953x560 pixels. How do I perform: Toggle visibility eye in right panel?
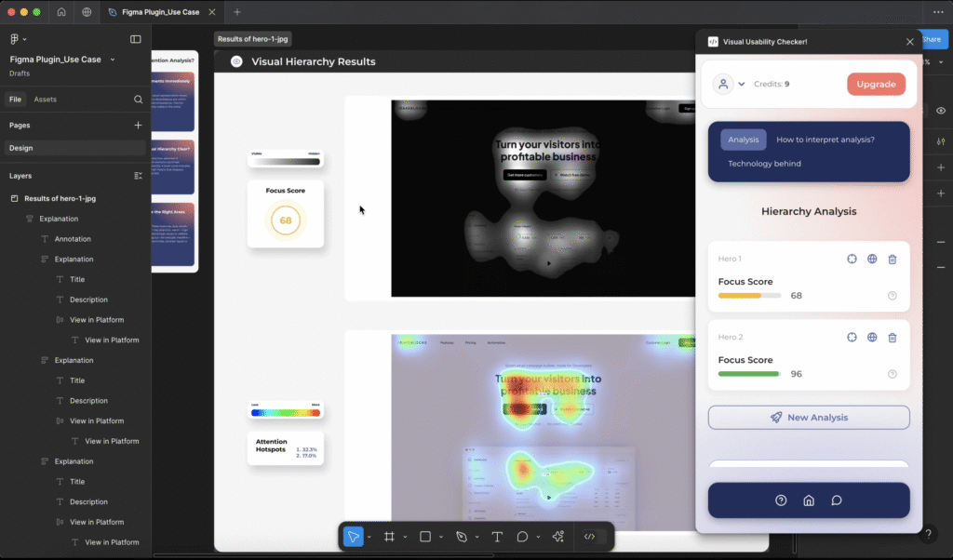[941, 111]
